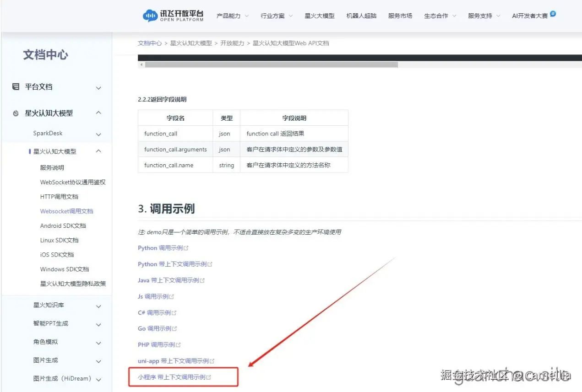The width and height of the screenshot is (582, 392).
Task: Open HTTP调用文档 sidebar page
Action: (59, 197)
